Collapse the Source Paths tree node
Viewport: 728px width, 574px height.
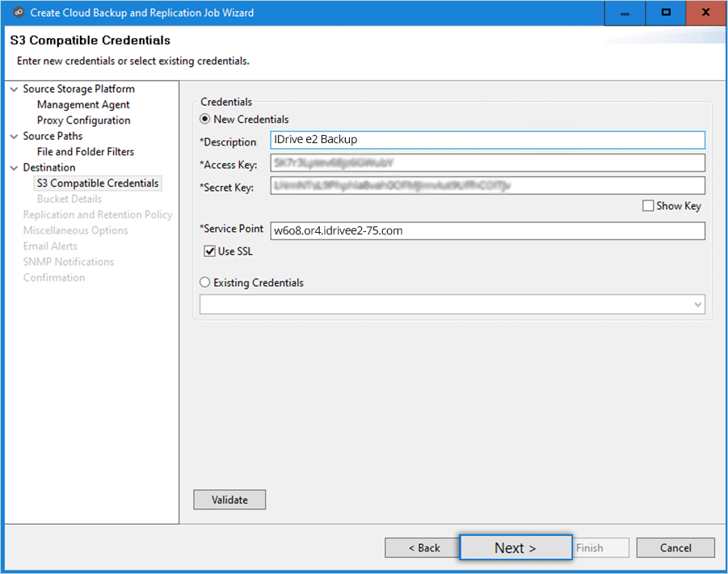(x=14, y=137)
